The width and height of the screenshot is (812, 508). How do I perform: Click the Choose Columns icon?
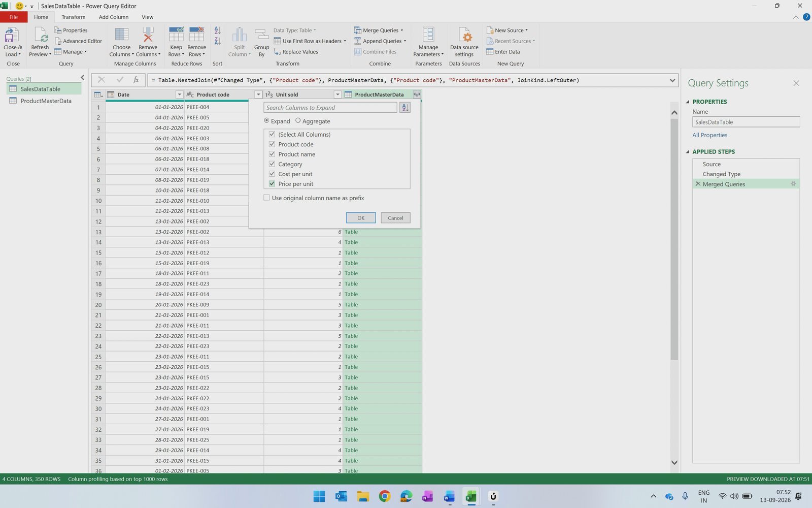pos(122,35)
